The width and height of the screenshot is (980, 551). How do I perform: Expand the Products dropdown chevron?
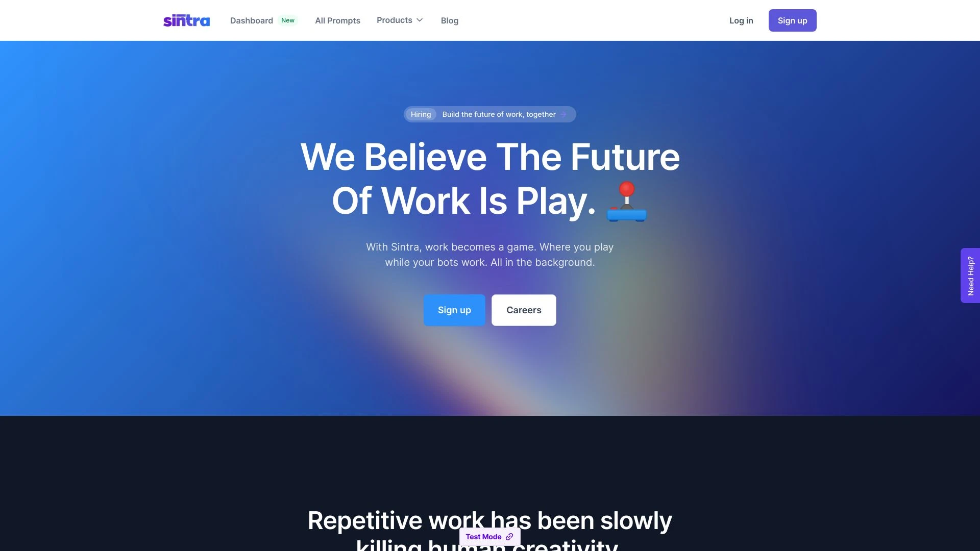[420, 20]
